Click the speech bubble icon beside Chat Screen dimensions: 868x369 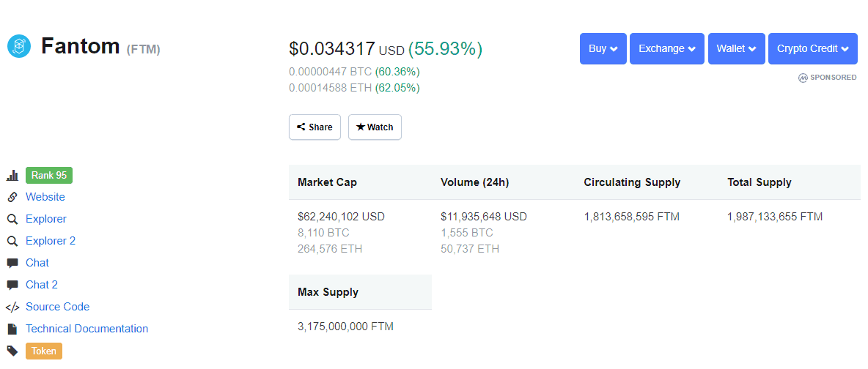point(12,263)
